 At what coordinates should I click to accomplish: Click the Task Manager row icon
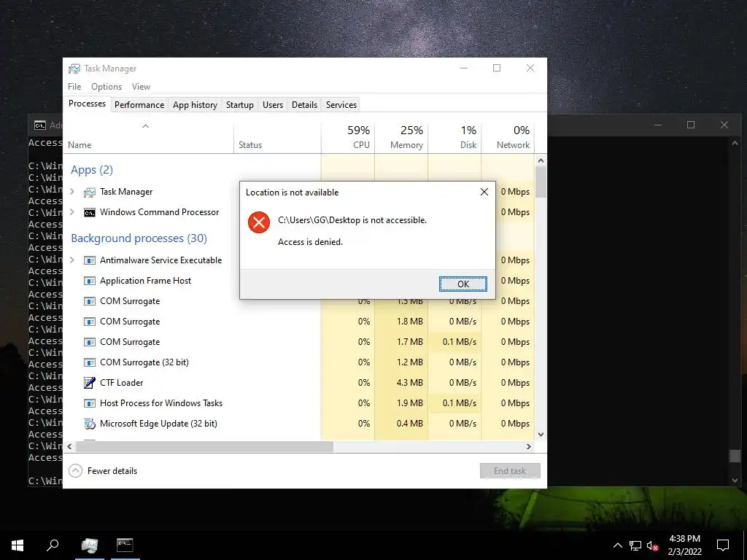[90, 192]
